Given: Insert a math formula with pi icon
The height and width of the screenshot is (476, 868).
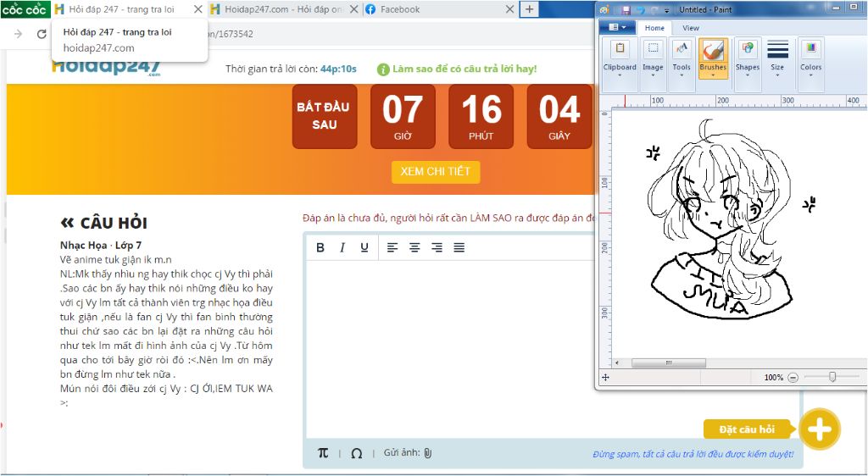Looking at the screenshot, I should coord(323,453).
